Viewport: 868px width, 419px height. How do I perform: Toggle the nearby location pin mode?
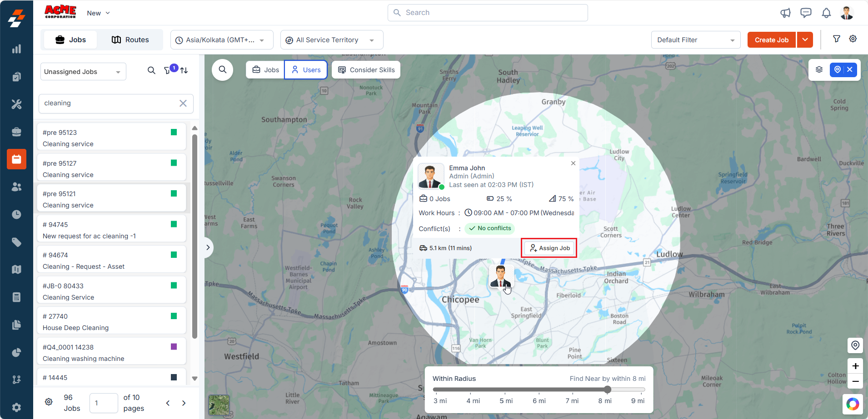tap(837, 69)
